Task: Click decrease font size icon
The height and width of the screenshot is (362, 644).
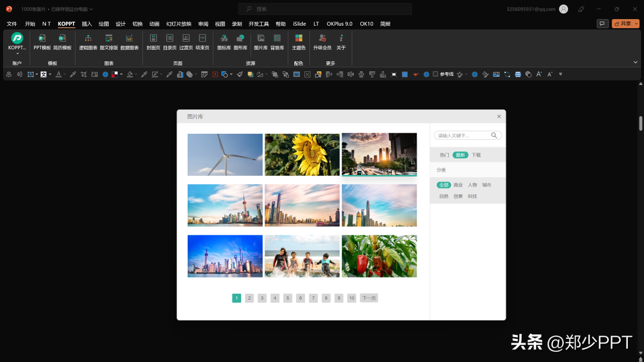Action: tap(550, 74)
